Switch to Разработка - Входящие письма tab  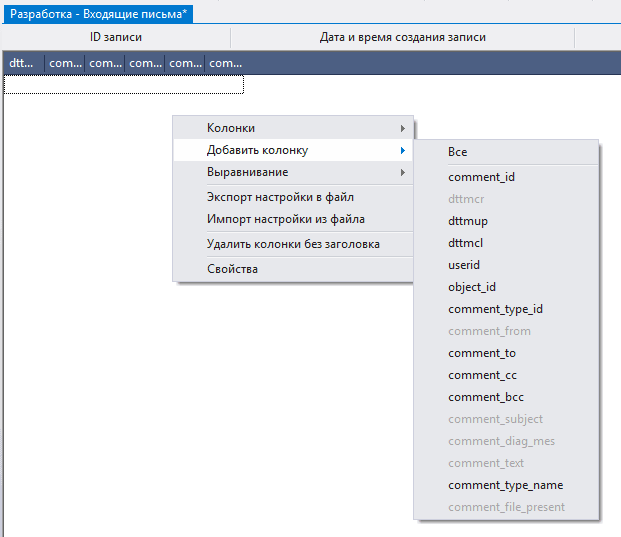click(x=100, y=14)
